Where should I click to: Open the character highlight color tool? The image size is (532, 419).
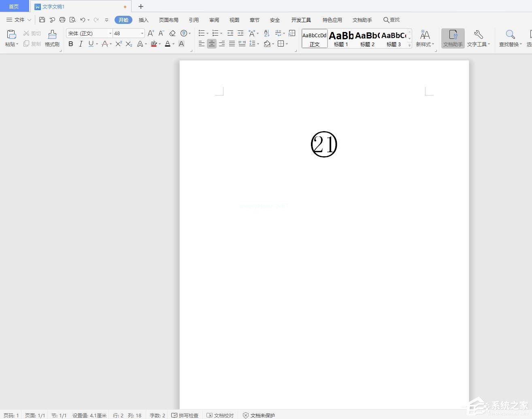(154, 44)
